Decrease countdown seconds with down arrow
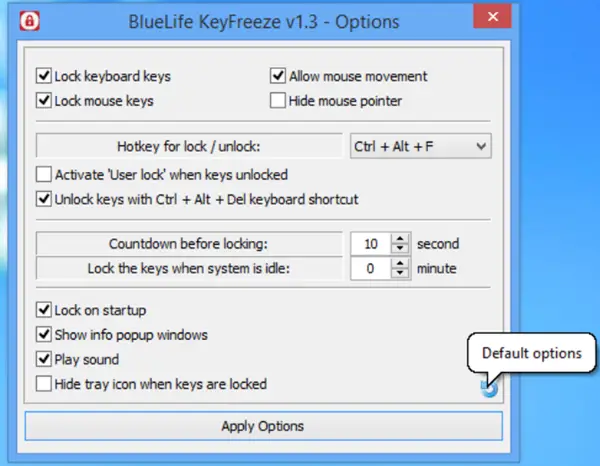The width and height of the screenshot is (600, 466). pyautogui.click(x=400, y=249)
